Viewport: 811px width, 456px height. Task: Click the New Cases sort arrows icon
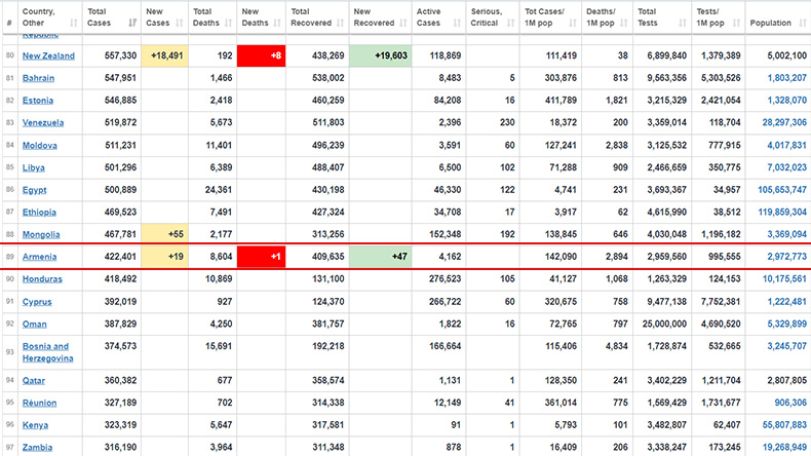click(x=179, y=23)
